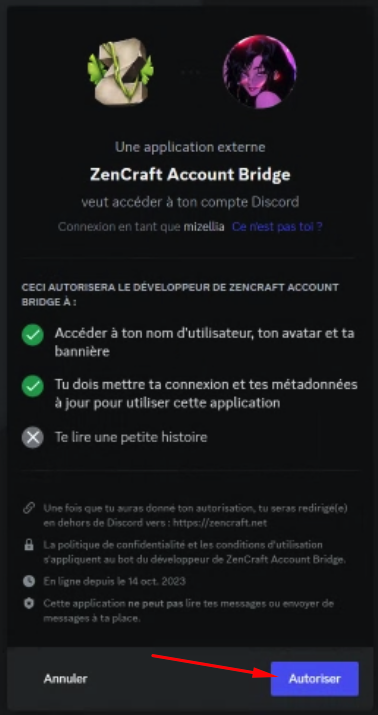Click the "En ligne depuis le 14 oct. 2023" text
Screen dimensions: 378x715
114,581
